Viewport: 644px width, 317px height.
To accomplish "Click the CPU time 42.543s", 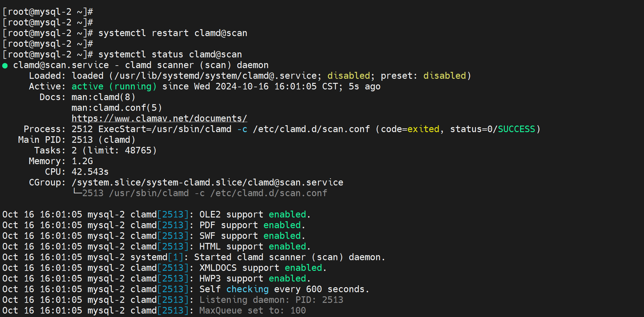I will tap(90, 172).
